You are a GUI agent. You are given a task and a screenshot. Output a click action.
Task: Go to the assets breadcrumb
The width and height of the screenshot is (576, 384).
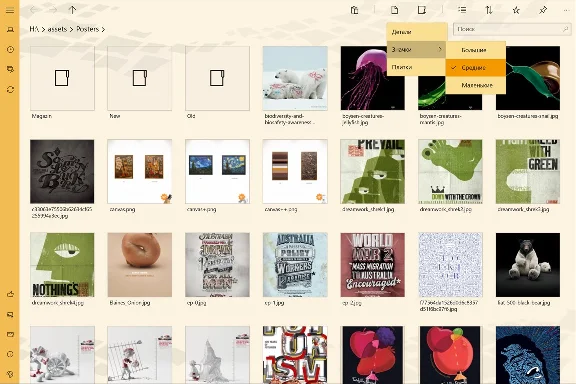point(57,29)
